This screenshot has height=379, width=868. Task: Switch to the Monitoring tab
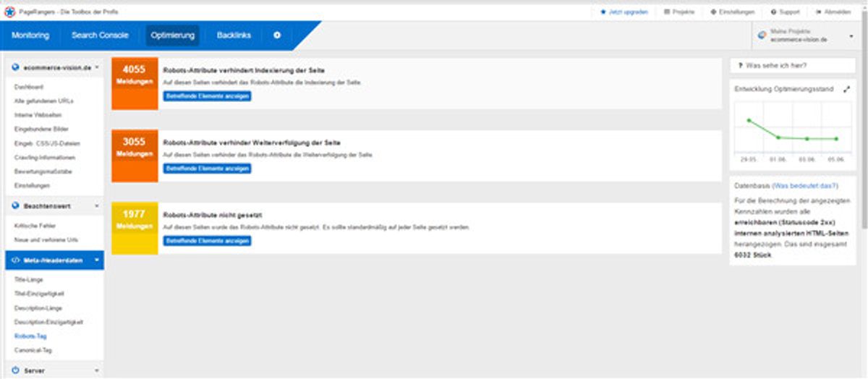[30, 35]
